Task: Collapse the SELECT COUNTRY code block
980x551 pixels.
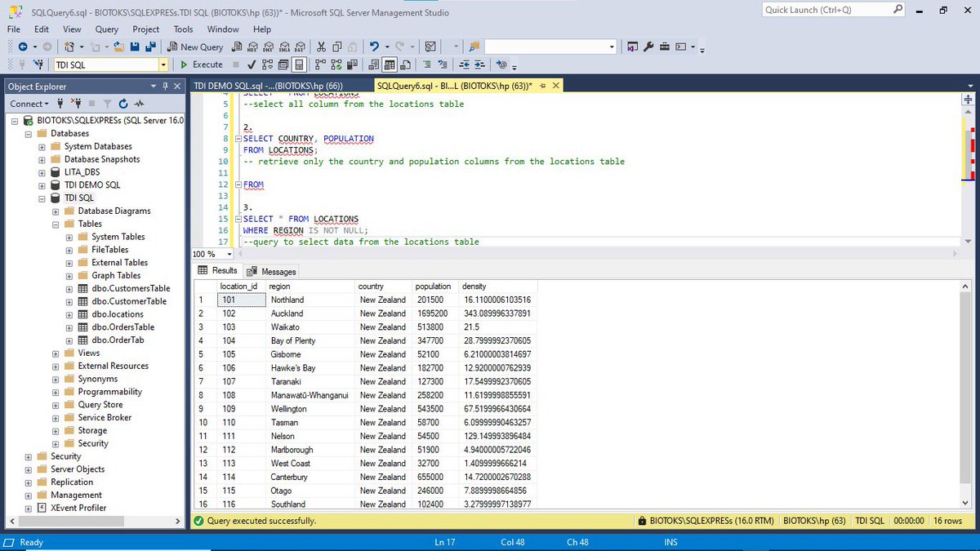Action: point(238,139)
